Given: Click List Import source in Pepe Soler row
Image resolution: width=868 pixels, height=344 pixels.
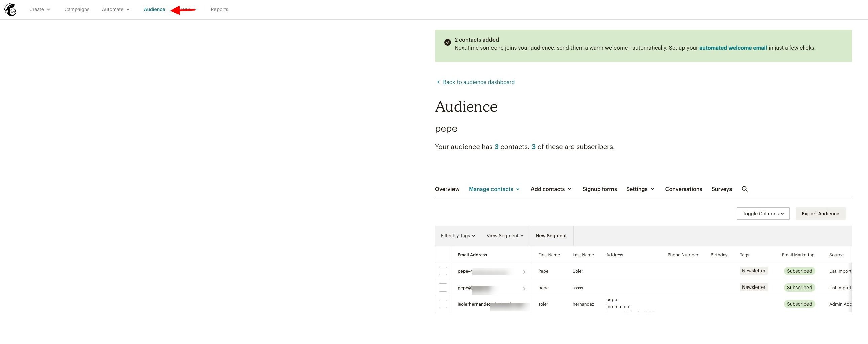Looking at the screenshot, I should 840,271.
